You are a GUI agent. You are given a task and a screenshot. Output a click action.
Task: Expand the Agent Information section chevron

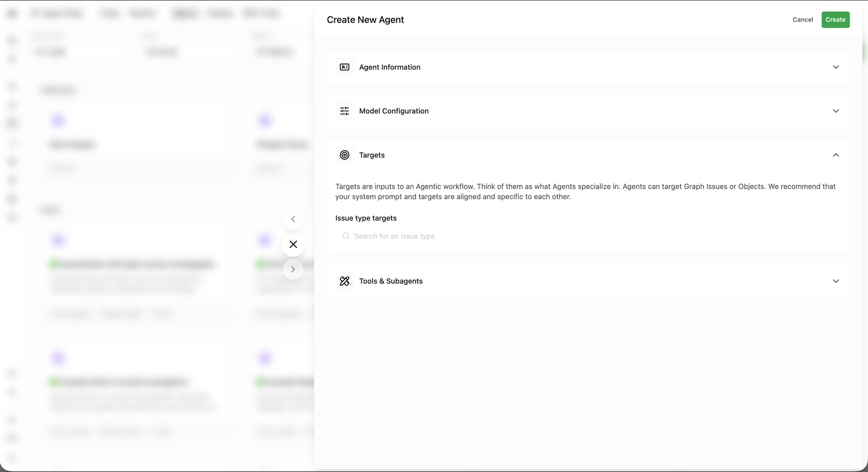point(836,67)
